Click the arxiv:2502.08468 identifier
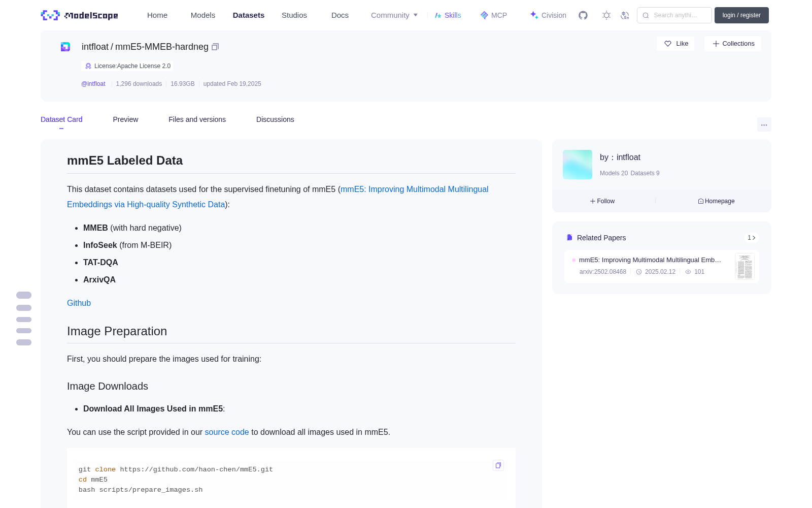This screenshot has height=508, width=812. tap(603, 272)
